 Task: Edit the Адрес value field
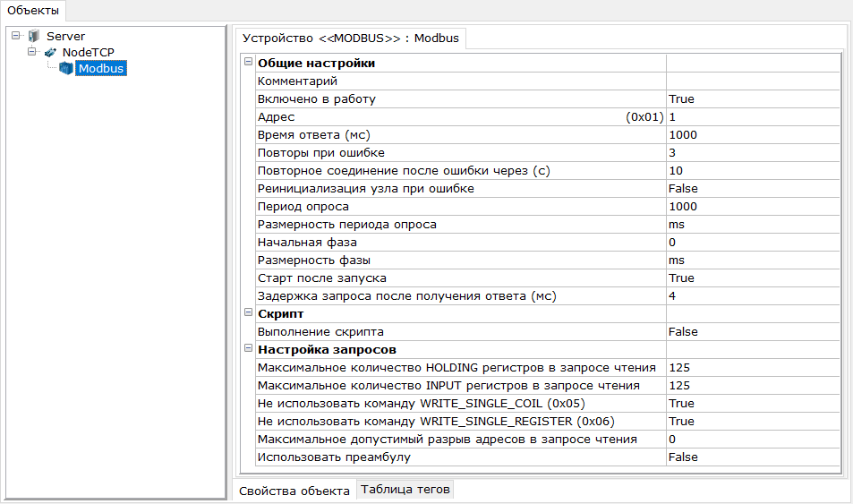pyautogui.click(x=752, y=117)
